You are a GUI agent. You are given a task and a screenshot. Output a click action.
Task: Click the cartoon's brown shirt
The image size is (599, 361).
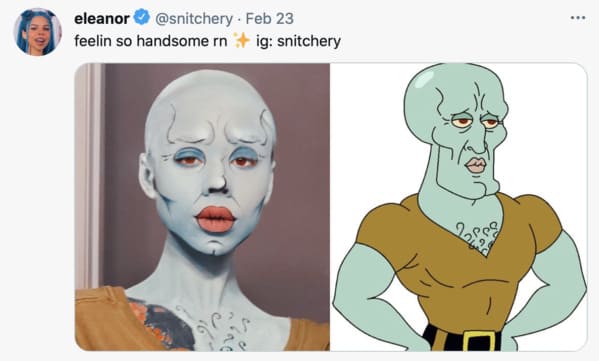point(458,264)
